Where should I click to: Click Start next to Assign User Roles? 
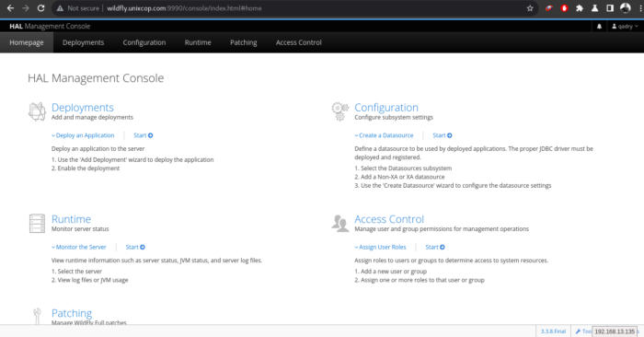point(435,247)
